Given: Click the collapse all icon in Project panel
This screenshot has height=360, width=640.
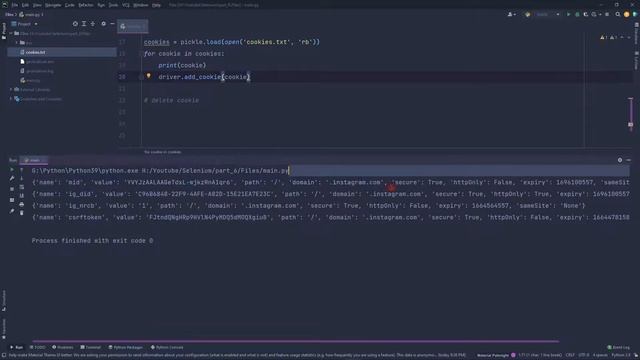Looking at the screenshot, I should point(93,24).
